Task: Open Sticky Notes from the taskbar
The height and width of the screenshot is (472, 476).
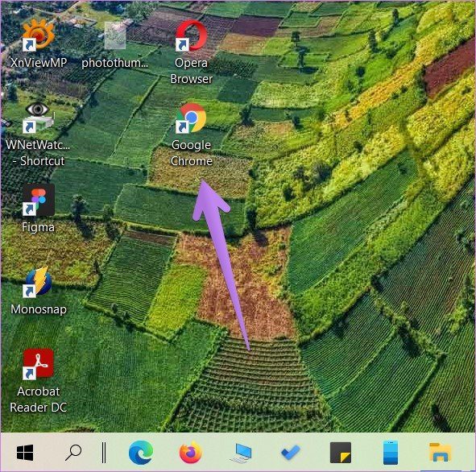Action: pos(341,453)
